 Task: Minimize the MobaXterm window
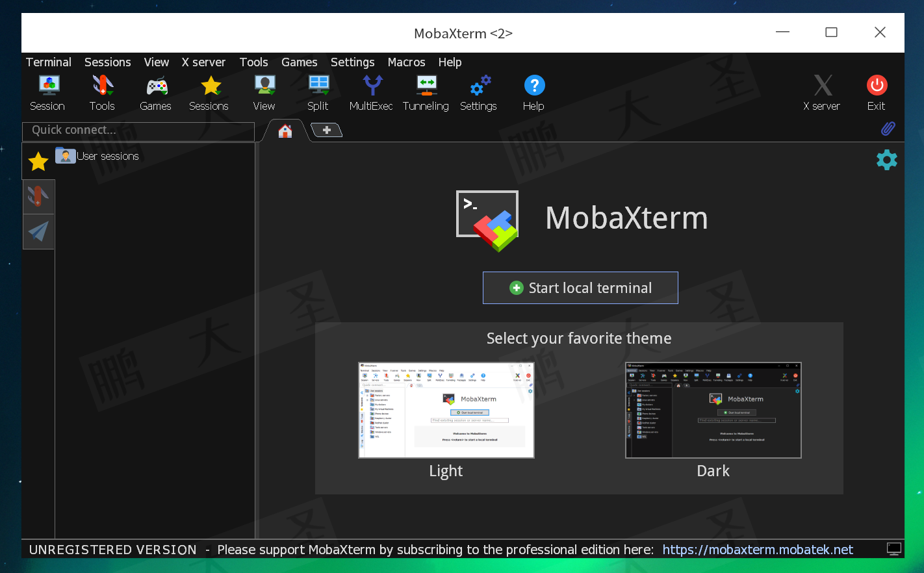(783, 32)
